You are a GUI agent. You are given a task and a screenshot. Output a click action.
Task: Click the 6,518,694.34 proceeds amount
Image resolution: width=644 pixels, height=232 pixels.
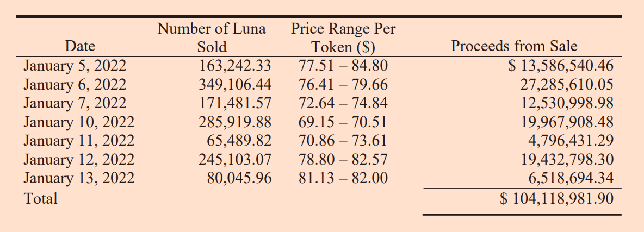[x=571, y=178]
